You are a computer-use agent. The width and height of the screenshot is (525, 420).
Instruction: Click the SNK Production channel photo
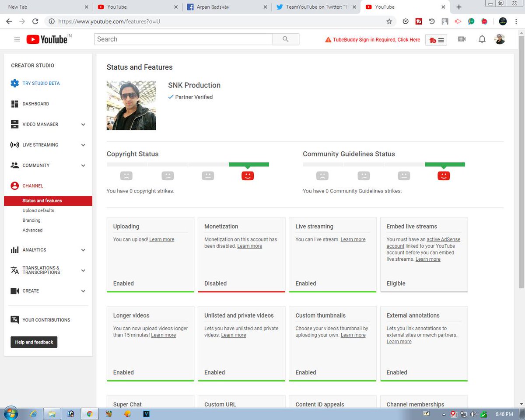131,105
